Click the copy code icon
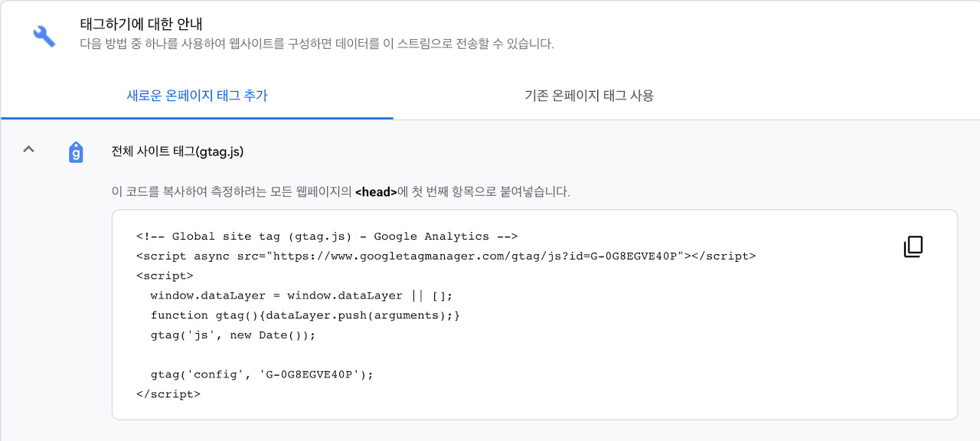The image size is (980, 441). pyautogui.click(x=913, y=247)
